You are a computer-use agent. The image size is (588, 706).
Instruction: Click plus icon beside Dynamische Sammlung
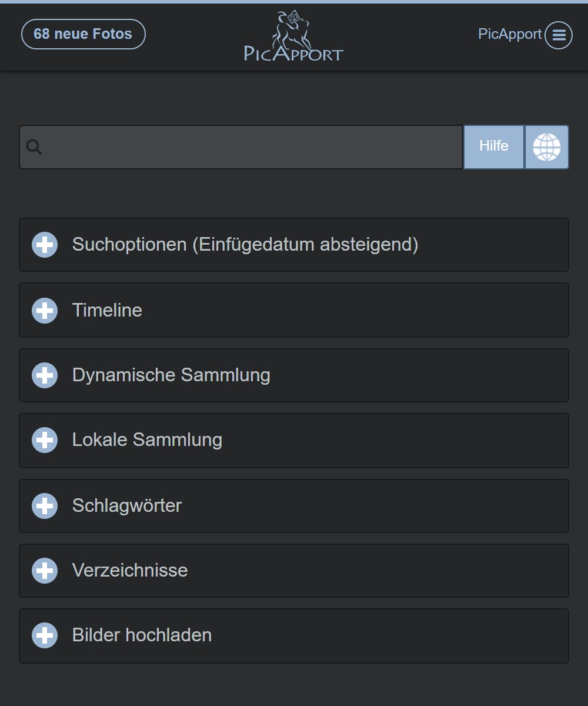pos(45,375)
